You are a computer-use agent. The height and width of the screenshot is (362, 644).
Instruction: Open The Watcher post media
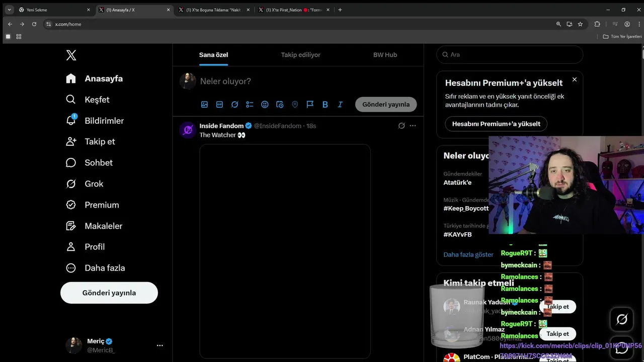[x=285, y=251]
